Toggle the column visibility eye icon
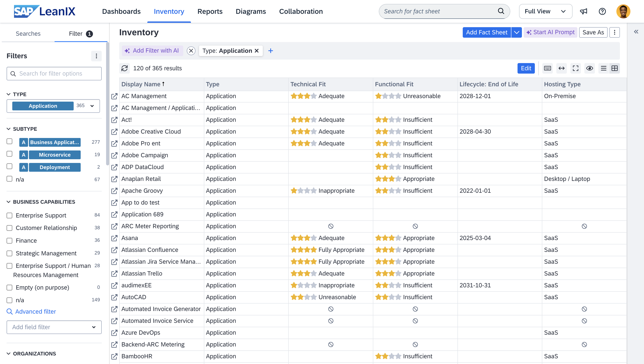This screenshot has width=644, height=364. 589,68
